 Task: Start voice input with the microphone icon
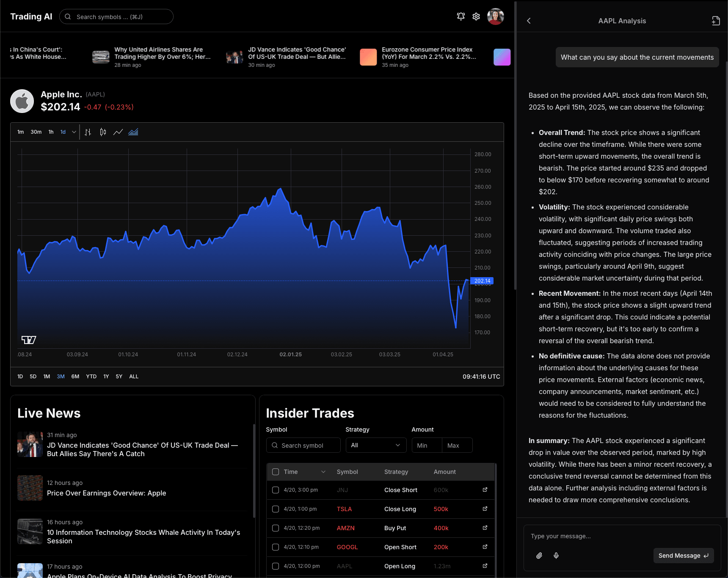(556, 556)
